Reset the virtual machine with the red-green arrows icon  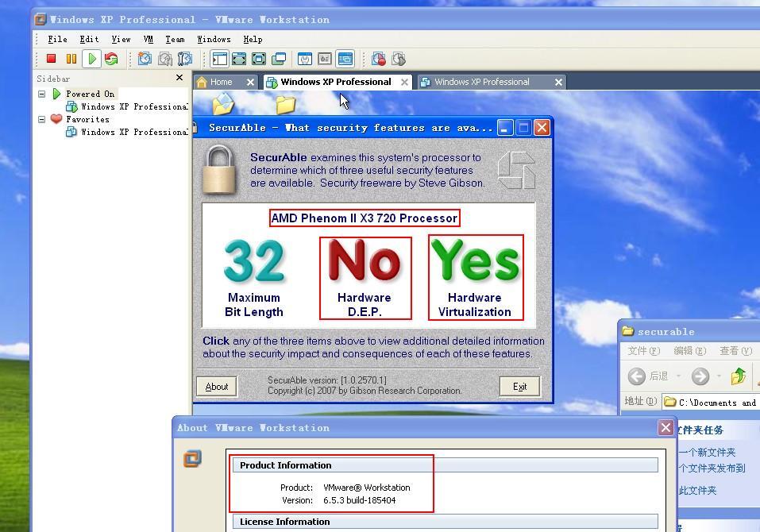pyautogui.click(x=111, y=59)
